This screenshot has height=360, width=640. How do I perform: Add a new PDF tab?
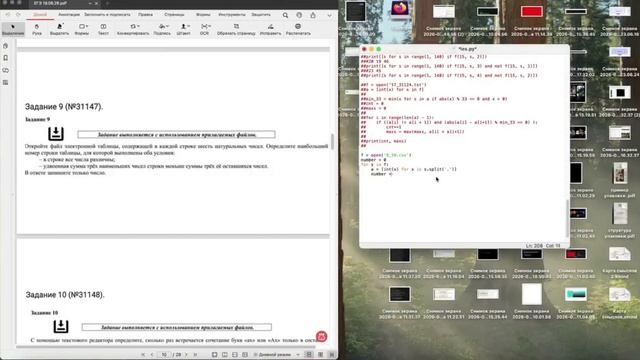tap(108, 3)
